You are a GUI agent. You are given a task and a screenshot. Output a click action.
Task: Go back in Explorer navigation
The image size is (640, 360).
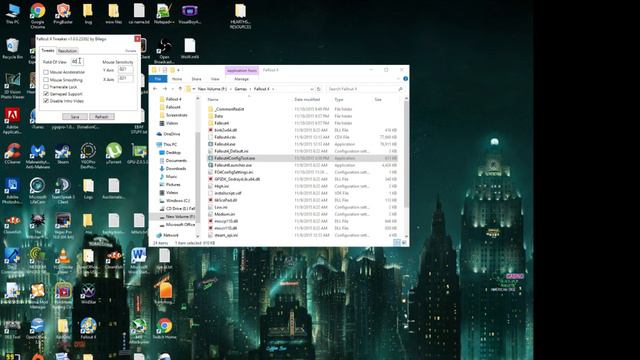point(155,89)
